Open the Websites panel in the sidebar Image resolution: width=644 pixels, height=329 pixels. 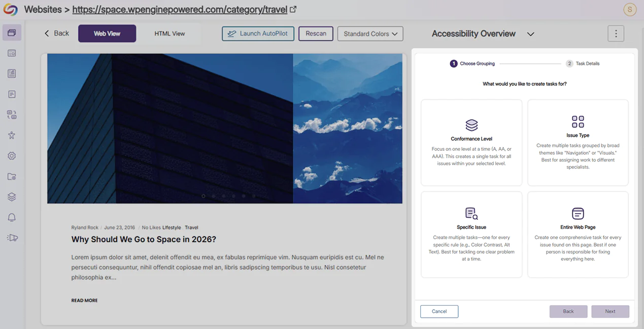(11, 32)
